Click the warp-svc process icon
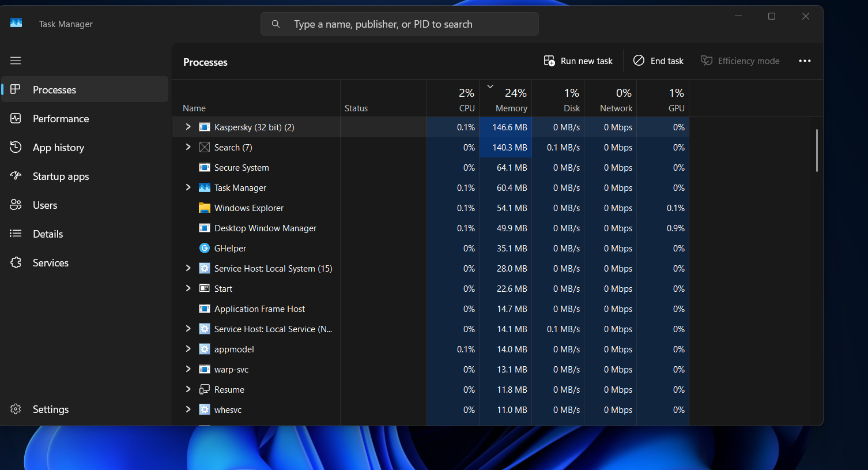The width and height of the screenshot is (868, 470). pos(204,369)
